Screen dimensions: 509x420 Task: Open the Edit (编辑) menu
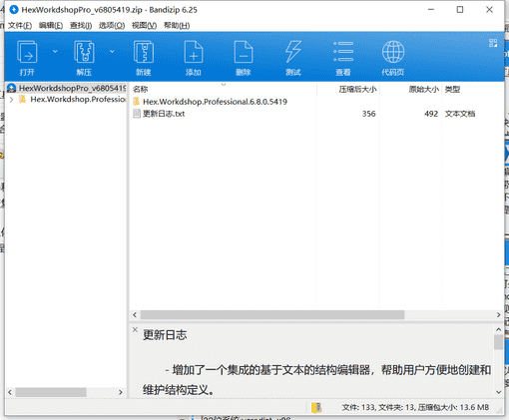(x=51, y=26)
